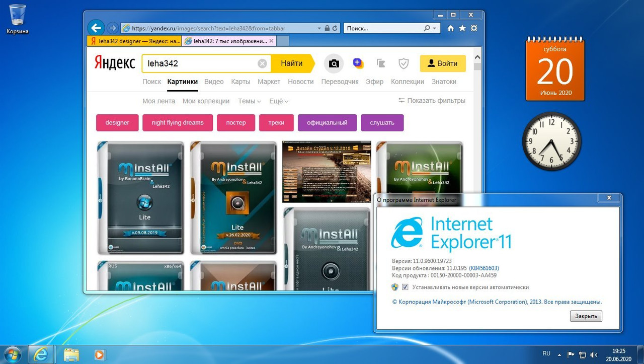Expand the Ещё dropdown
The image size is (644, 364).
pyautogui.click(x=279, y=101)
